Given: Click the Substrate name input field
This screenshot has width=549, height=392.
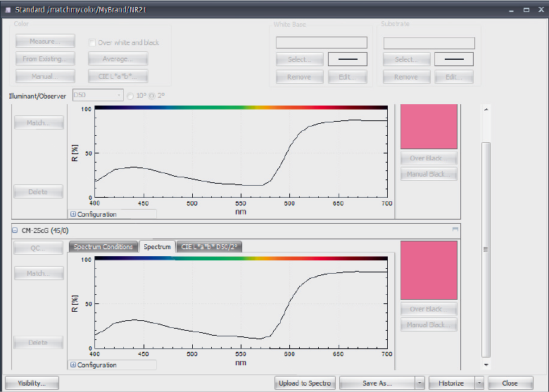Looking at the screenshot, I should click(429, 43).
